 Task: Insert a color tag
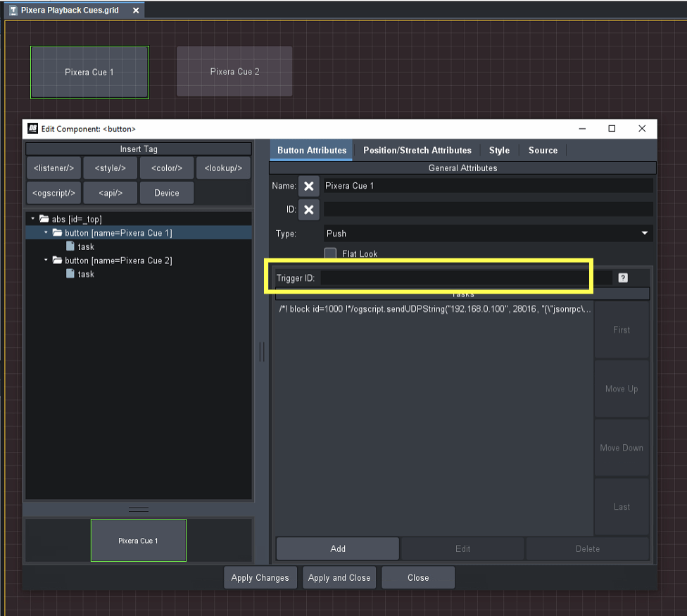(x=167, y=168)
